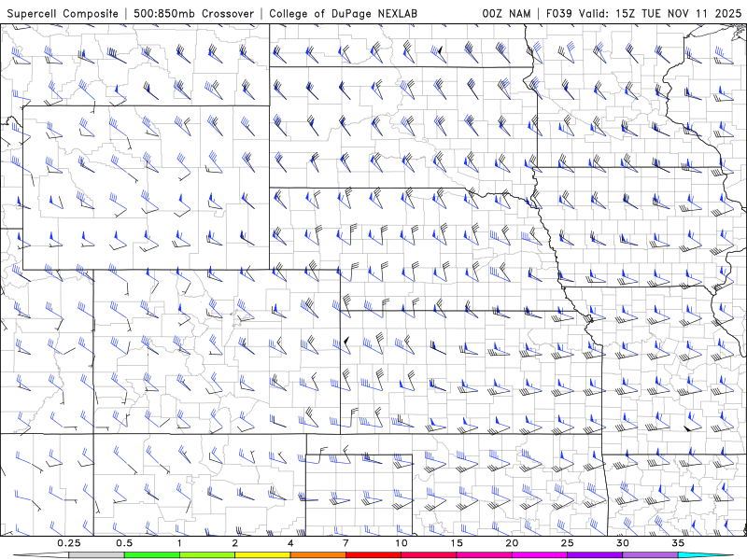Click the legend value 35

[678, 543]
